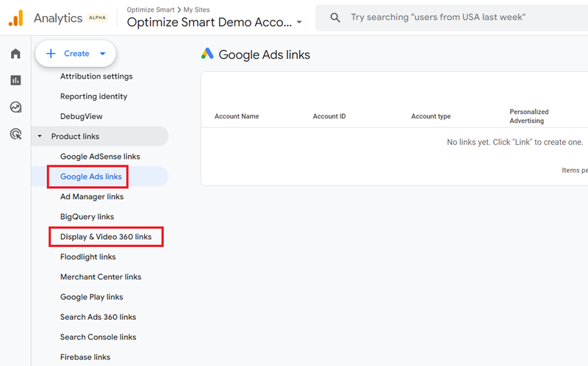The image size is (588, 366).
Task: Open Reporting identity
Action: coord(94,96)
